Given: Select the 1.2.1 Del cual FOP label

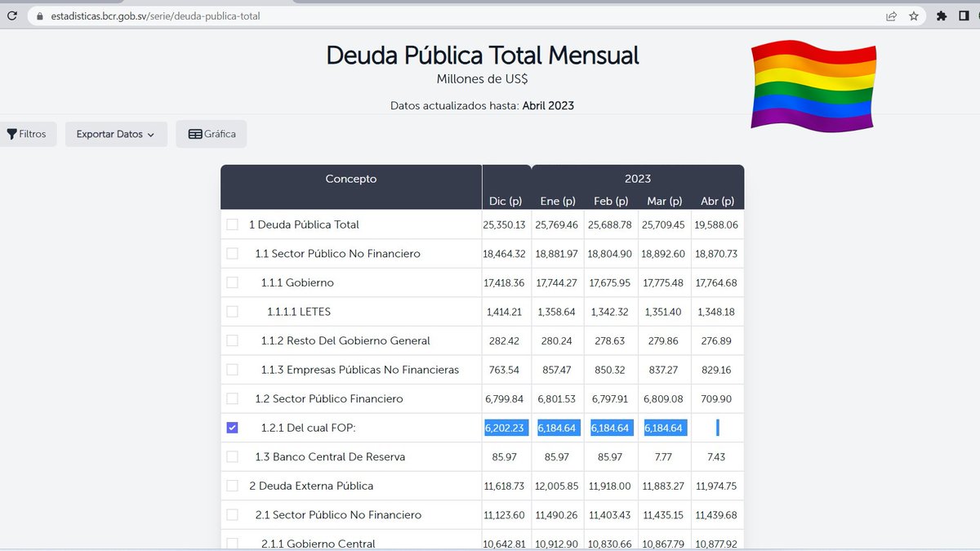Looking at the screenshot, I should coord(309,428).
